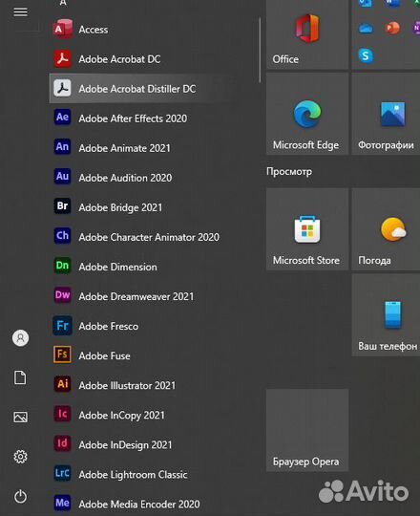
Task: Click the Id InDesign icon
Action: 62,443
